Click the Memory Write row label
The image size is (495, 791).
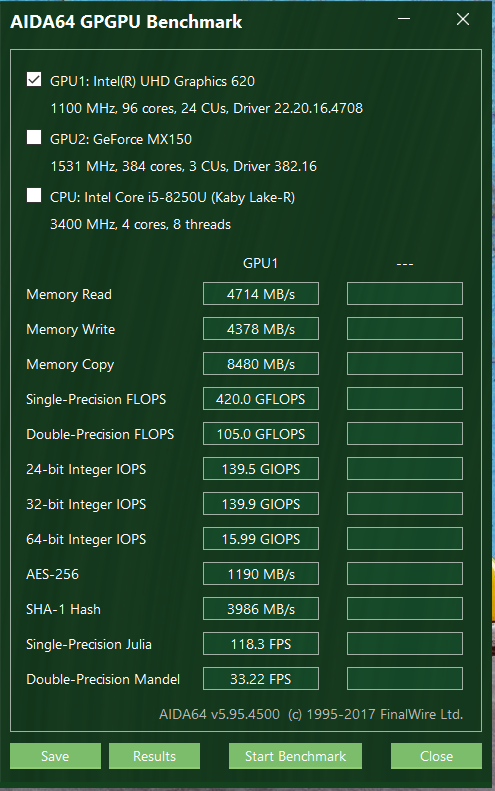[71, 329]
